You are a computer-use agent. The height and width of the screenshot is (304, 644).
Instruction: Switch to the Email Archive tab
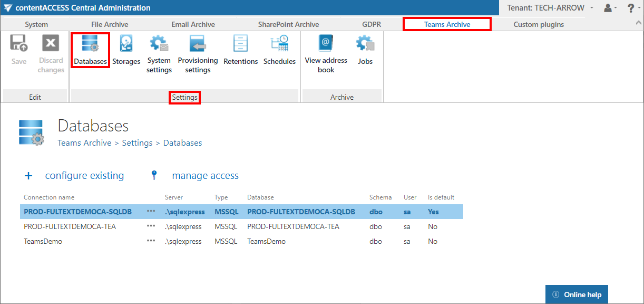click(x=193, y=24)
